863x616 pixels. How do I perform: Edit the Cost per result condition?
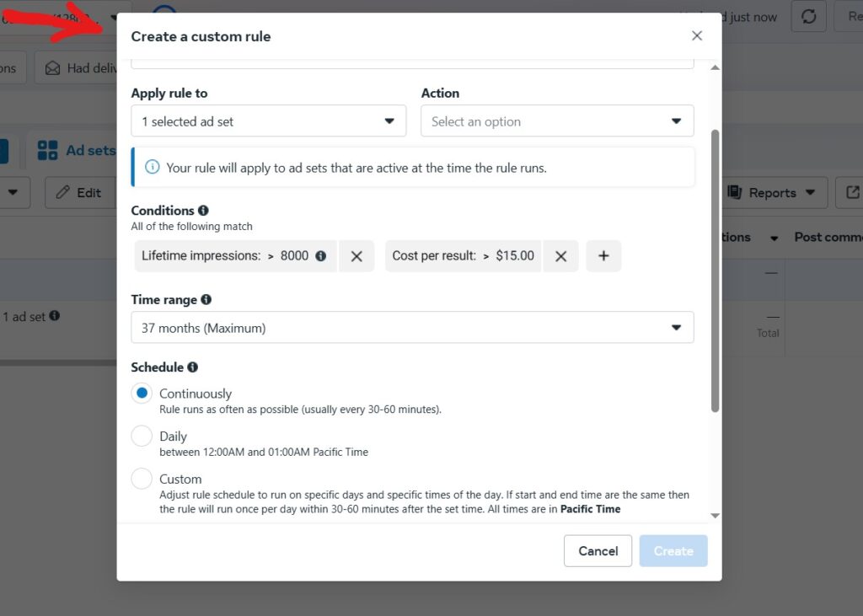(463, 255)
